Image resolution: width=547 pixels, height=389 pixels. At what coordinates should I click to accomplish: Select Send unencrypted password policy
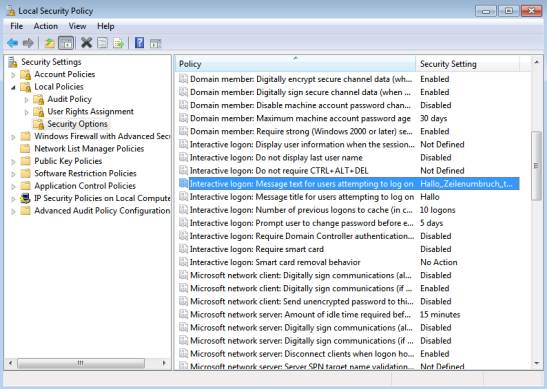302,301
